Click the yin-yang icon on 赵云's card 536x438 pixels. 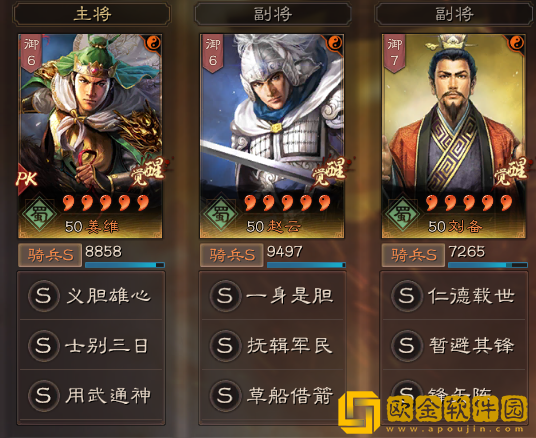[335, 43]
